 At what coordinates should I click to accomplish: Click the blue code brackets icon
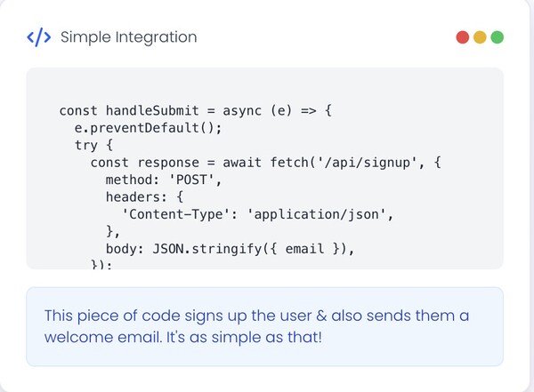click(x=39, y=37)
